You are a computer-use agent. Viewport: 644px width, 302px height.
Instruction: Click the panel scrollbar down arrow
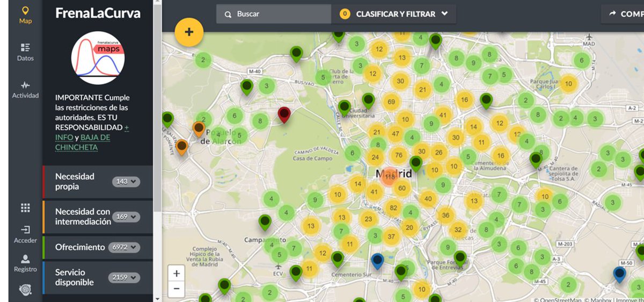[157, 298]
